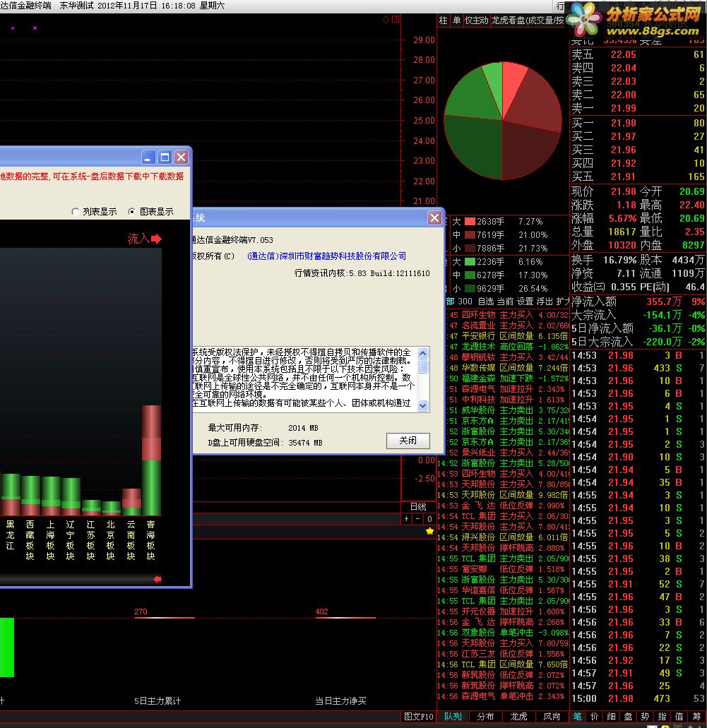Viewport: 707px width, 728px height.
Task: Select the 自选 filter in the alert bar
Action: pyautogui.click(x=486, y=302)
